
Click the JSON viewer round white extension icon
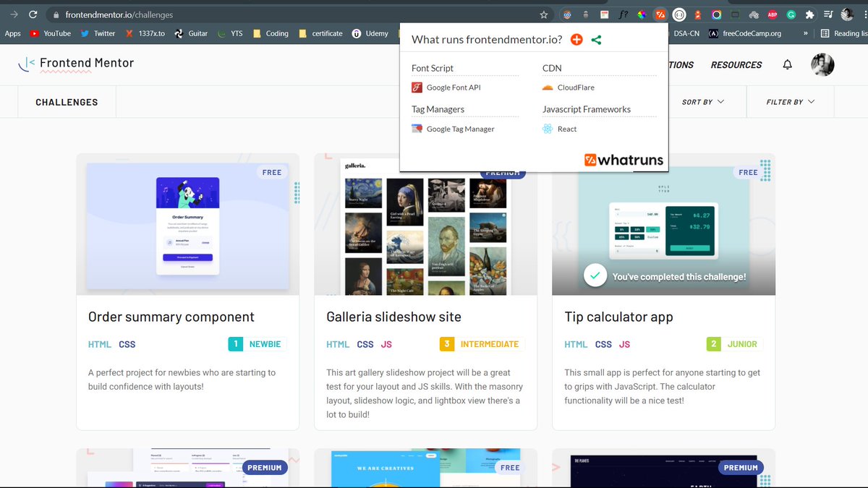click(678, 14)
